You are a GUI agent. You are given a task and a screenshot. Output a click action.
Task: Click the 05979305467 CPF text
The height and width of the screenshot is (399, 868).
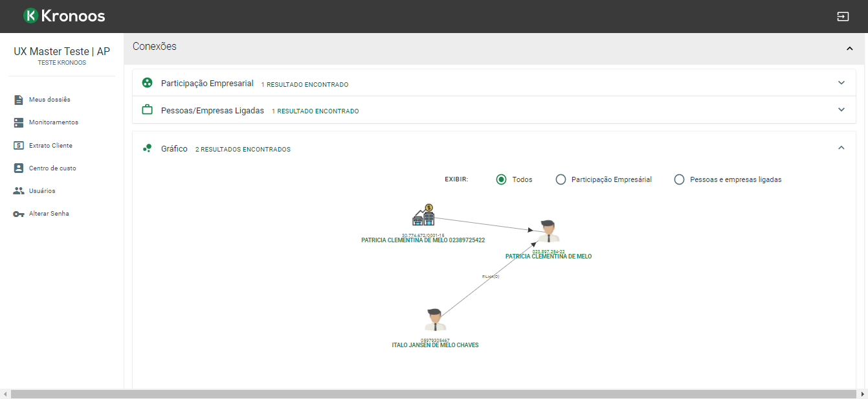[x=435, y=340]
